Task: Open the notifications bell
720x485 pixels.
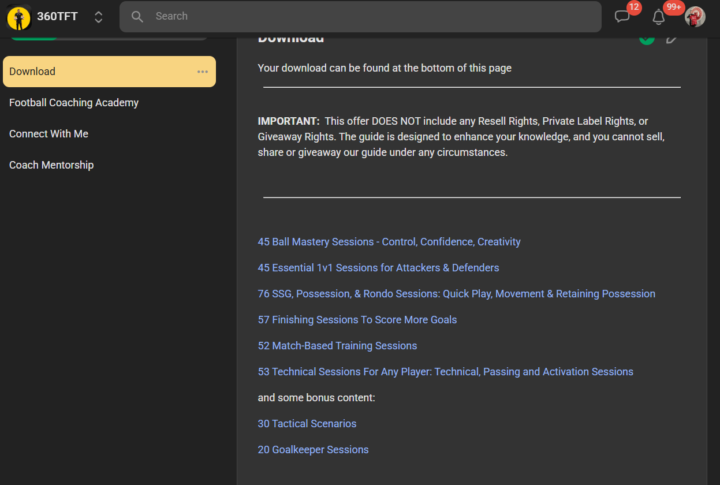Action: (x=658, y=17)
